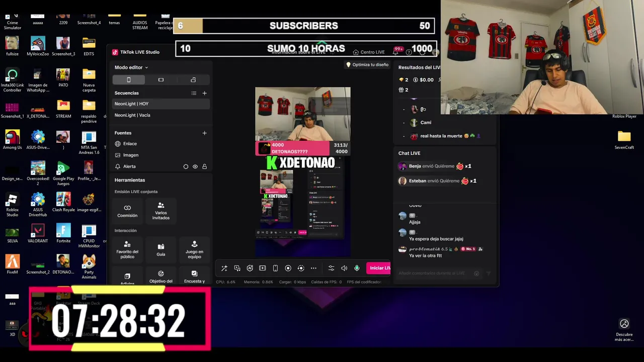644x362 pixels.
Task: Open Centro LIVE
Action: click(x=369, y=52)
